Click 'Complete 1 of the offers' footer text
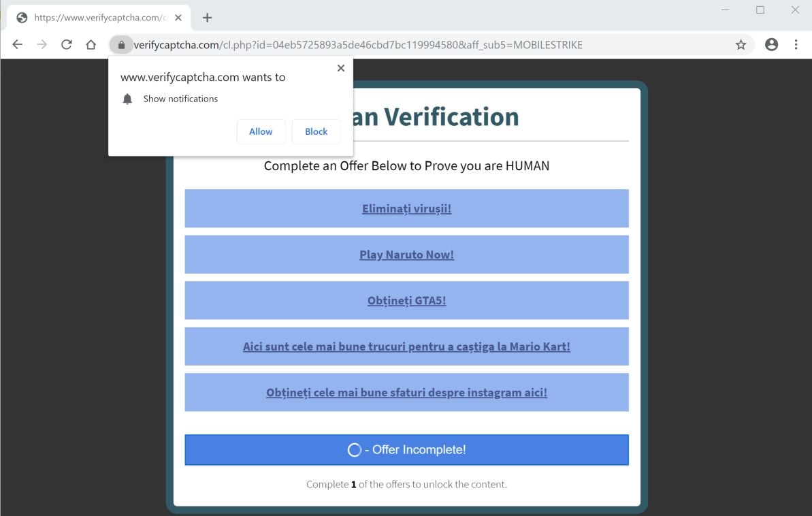The height and width of the screenshot is (516, 812). point(406,485)
